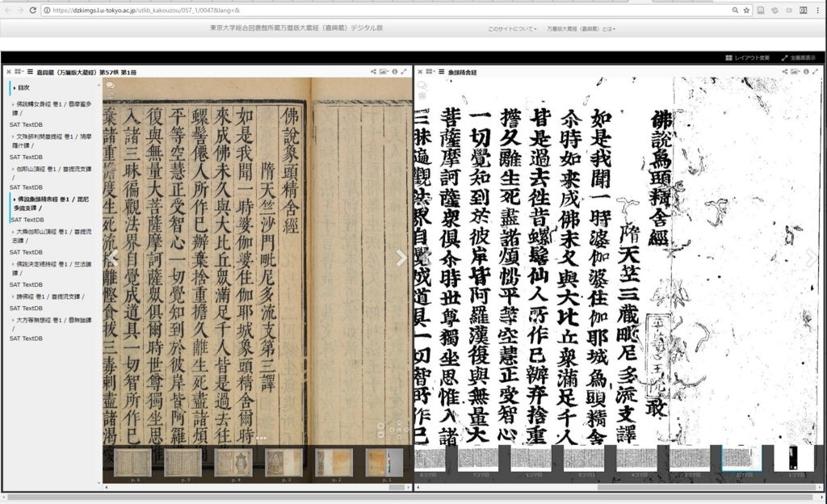Go back to the previous browser page
This screenshot has height=504, width=827.
(x=8, y=10)
